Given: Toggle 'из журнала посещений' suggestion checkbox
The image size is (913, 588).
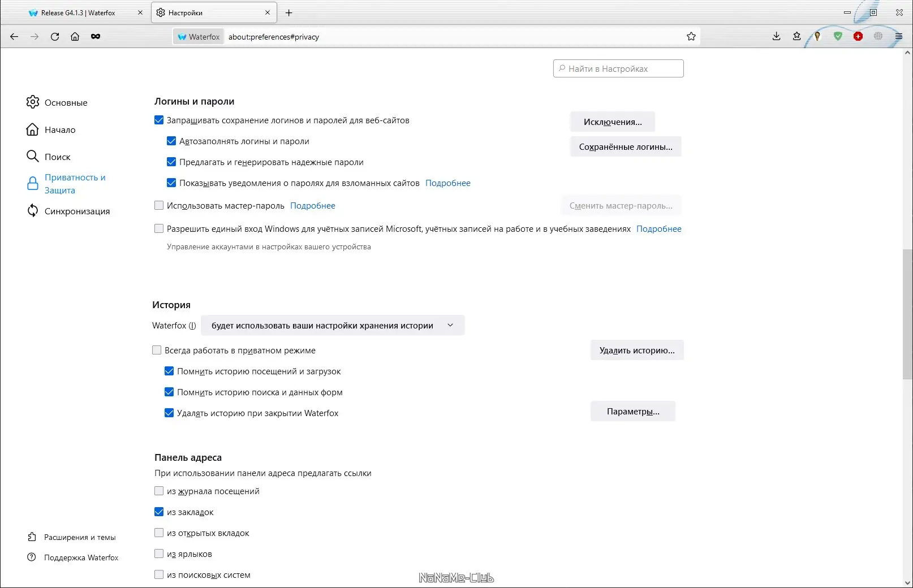Looking at the screenshot, I should click(x=159, y=491).
